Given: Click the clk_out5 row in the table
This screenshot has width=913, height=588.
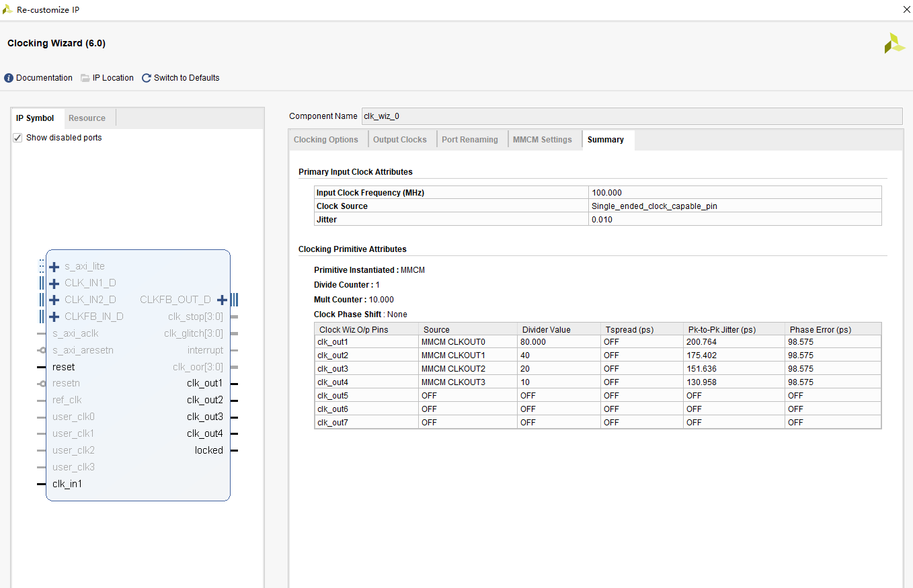Looking at the screenshot, I should [598, 396].
